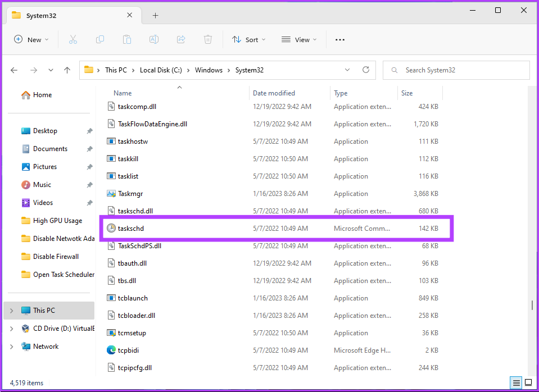Screen dimensions: 539x392
Task: Refresh the System32 folder view
Action: [x=366, y=70]
